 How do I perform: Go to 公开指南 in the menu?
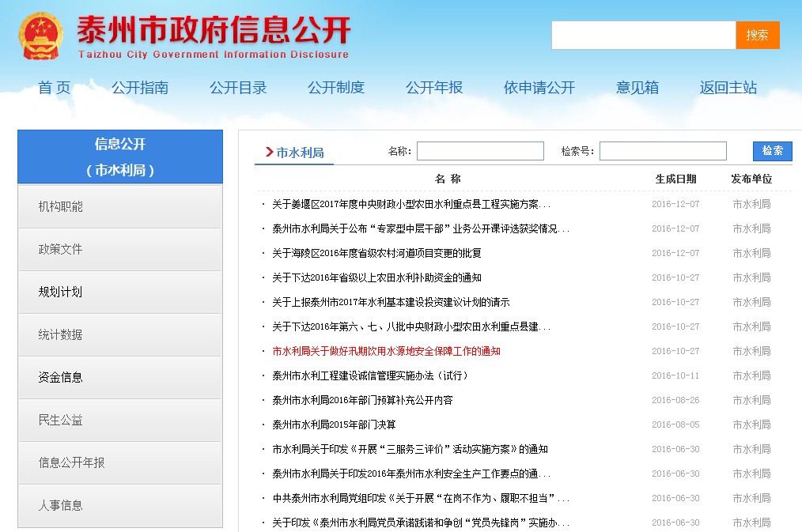140,88
